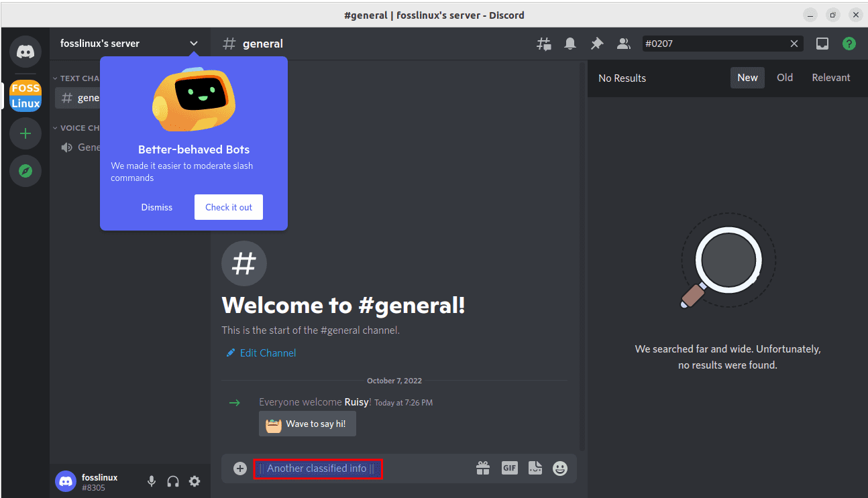The height and width of the screenshot is (498, 868).
Task: Add a server with plus icon
Action: pos(25,133)
